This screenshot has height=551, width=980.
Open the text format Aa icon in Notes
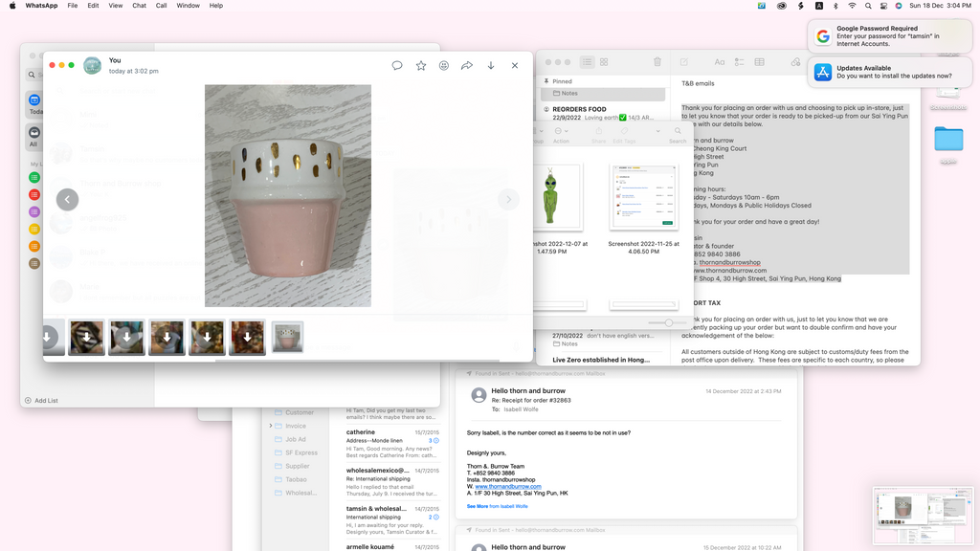pos(720,62)
